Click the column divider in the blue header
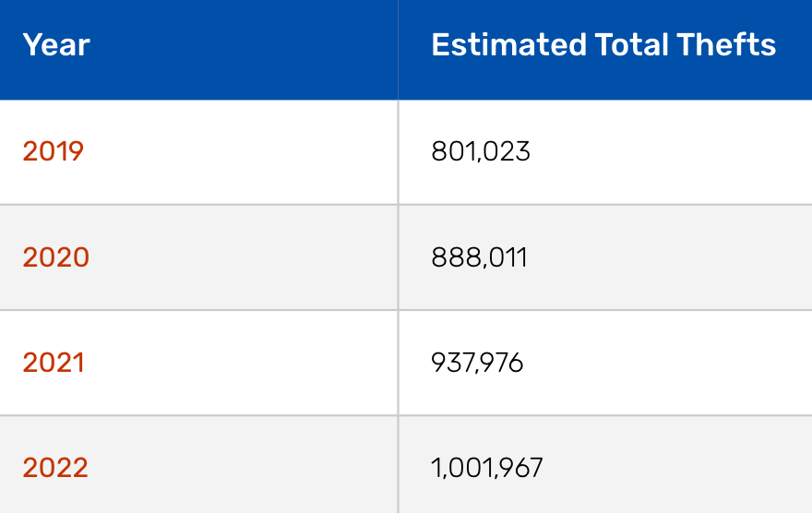The image size is (812, 513). (x=399, y=50)
